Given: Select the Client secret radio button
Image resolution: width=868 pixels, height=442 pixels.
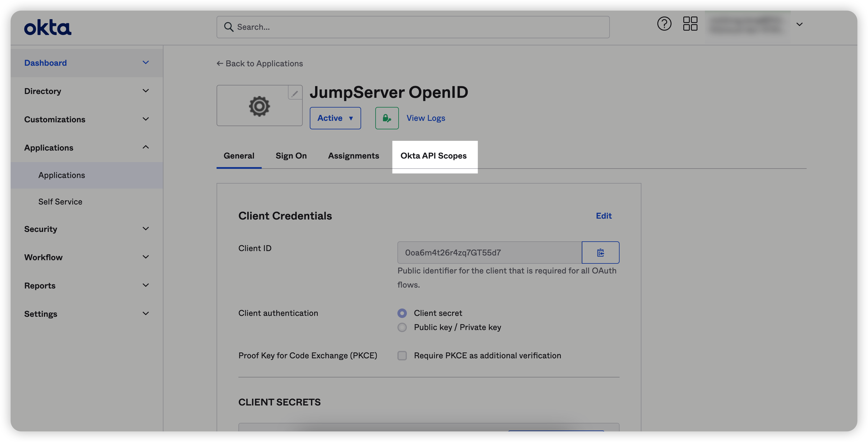Looking at the screenshot, I should coord(402,313).
